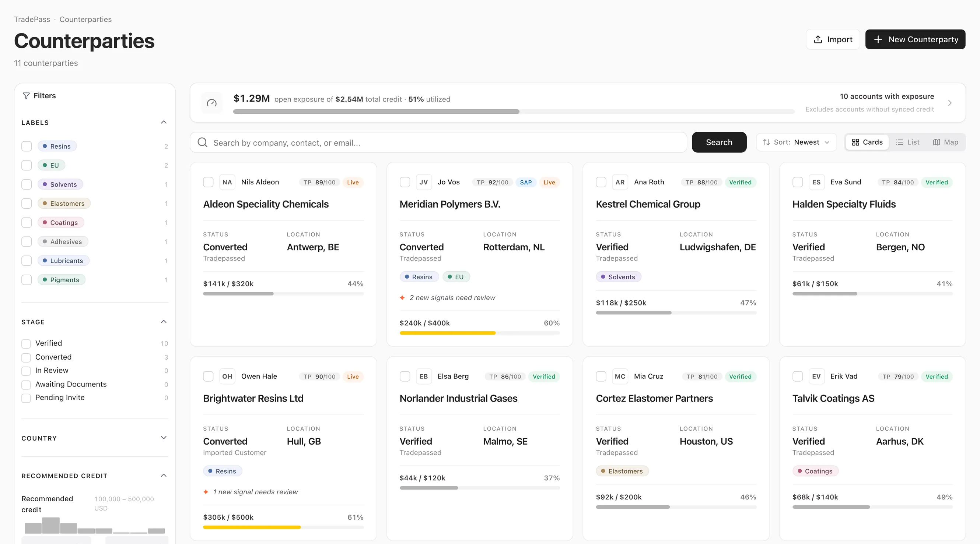Click the exposure gauge icon
This screenshot has height=544, width=980.
coord(211,103)
